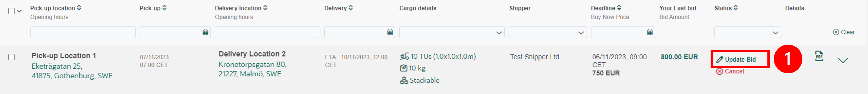This screenshot has width=868, height=94.
Task: Sort by Delivery date column
Action: [x=351, y=8]
